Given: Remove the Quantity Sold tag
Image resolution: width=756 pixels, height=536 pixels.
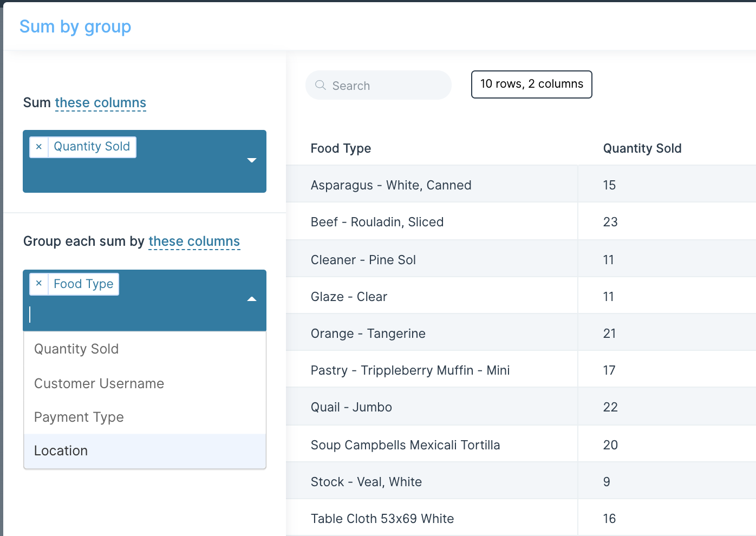Looking at the screenshot, I should 39,147.
